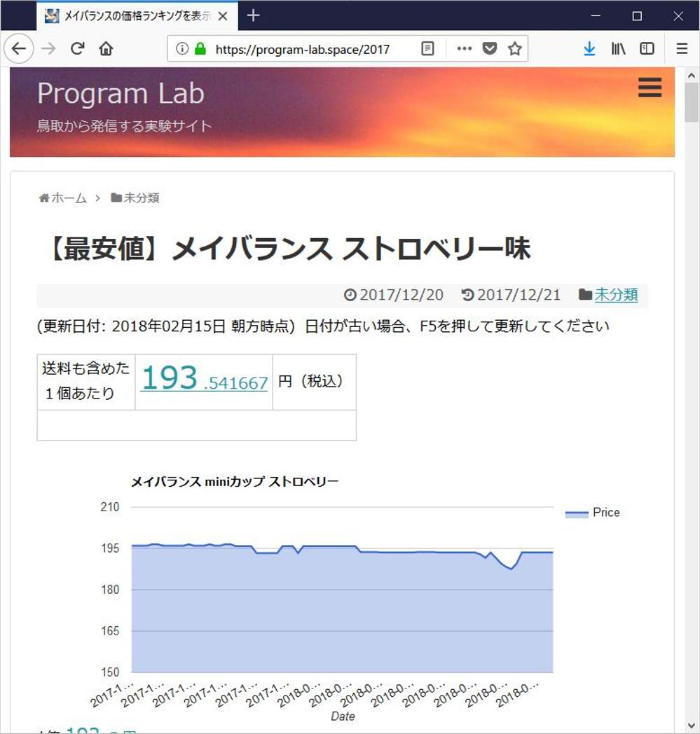Screen dimensions: 700x734
Task: Click the Date axis label under chart
Action: (343, 716)
